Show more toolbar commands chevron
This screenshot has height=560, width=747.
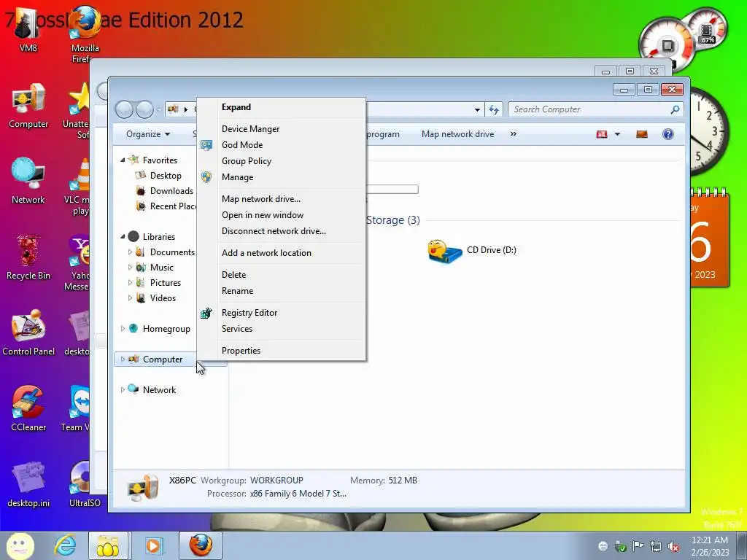pyautogui.click(x=513, y=134)
